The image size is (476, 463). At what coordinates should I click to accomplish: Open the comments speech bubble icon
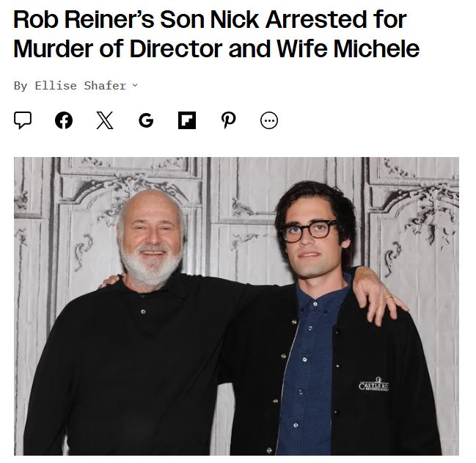click(23, 120)
